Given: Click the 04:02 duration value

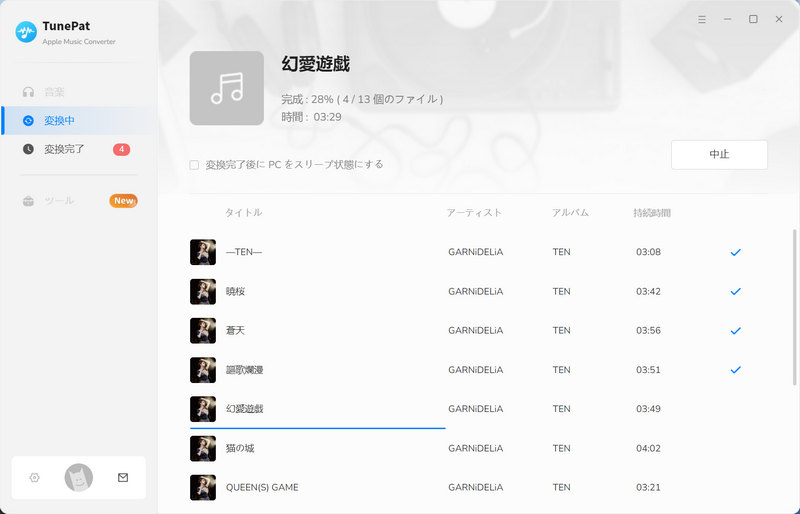Looking at the screenshot, I should coord(648,448).
